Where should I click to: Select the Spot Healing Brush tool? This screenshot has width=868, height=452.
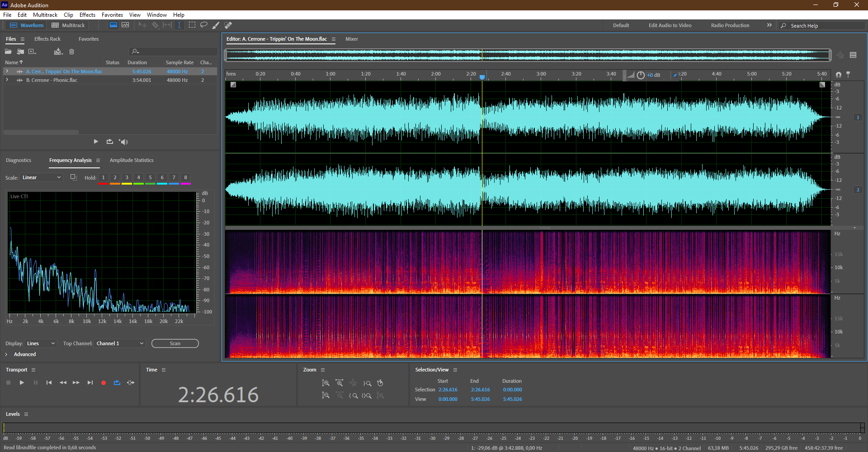click(228, 25)
